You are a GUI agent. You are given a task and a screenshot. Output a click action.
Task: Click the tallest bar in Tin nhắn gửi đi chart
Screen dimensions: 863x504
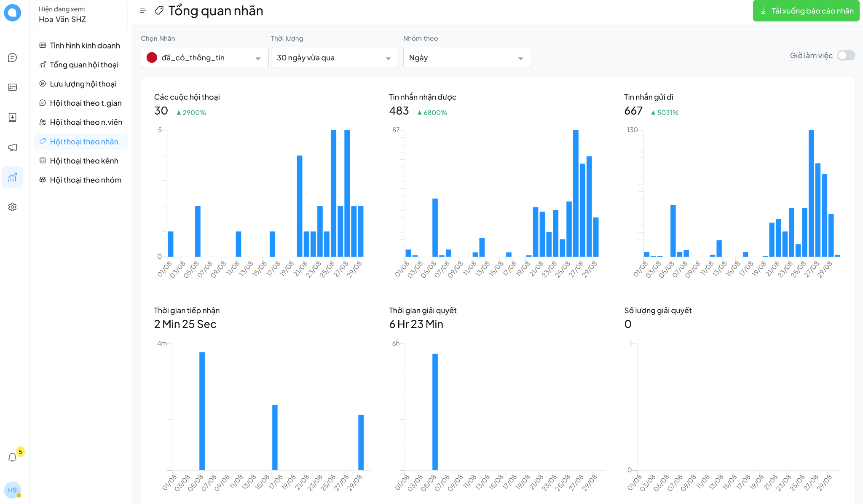pyautogui.click(x=811, y=193)
